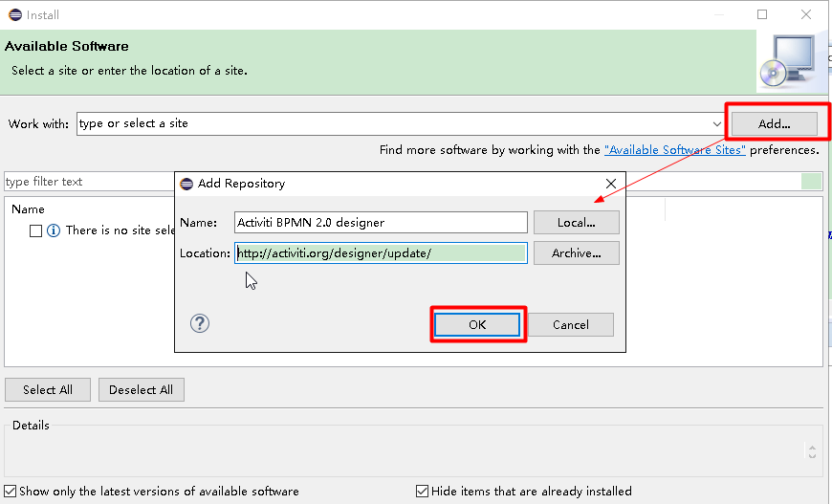Screen dimensions: 832x504
Task: Click the 'type filter text' field
Action: [x=89, y=182]
